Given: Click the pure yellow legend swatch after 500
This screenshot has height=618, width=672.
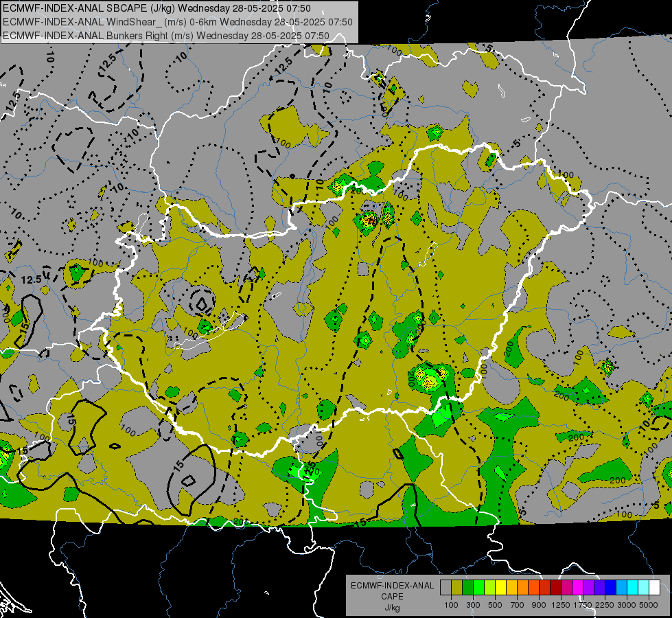Looking at the screenshot, I should tap(500, 587).
